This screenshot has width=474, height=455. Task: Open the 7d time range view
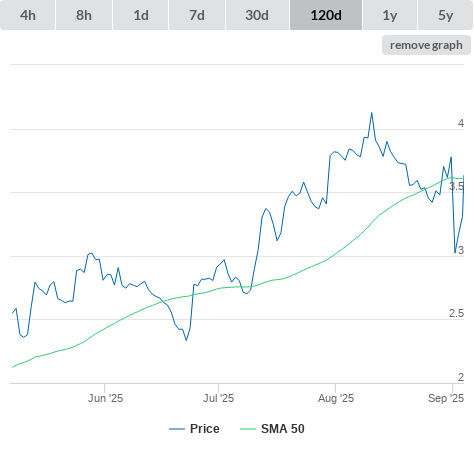click(197, 15)
